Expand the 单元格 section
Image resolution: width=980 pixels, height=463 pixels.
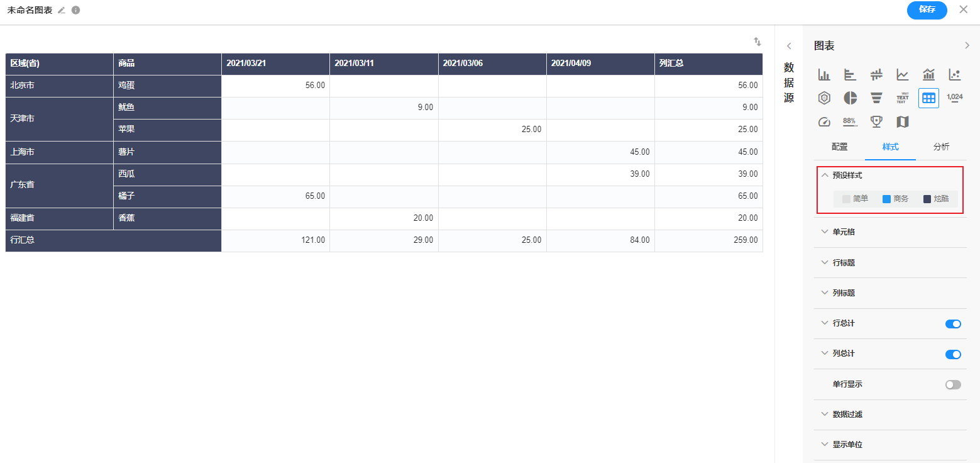pos(844,232)
